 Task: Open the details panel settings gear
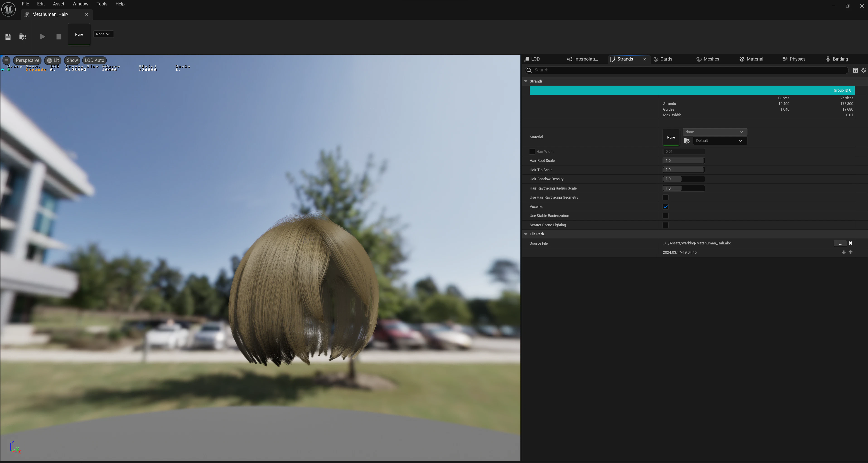tap(864, 70)
